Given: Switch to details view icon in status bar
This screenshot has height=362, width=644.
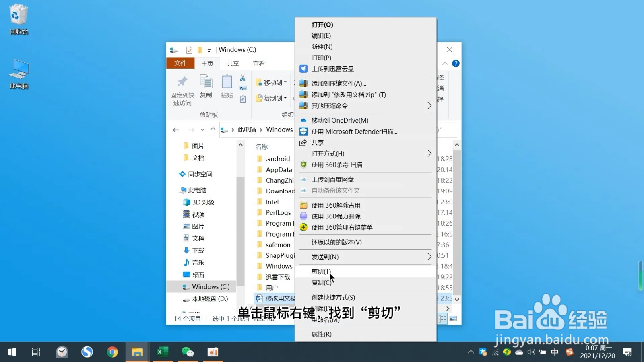Looking at the screenshot, I should click(x=442, y=319).
